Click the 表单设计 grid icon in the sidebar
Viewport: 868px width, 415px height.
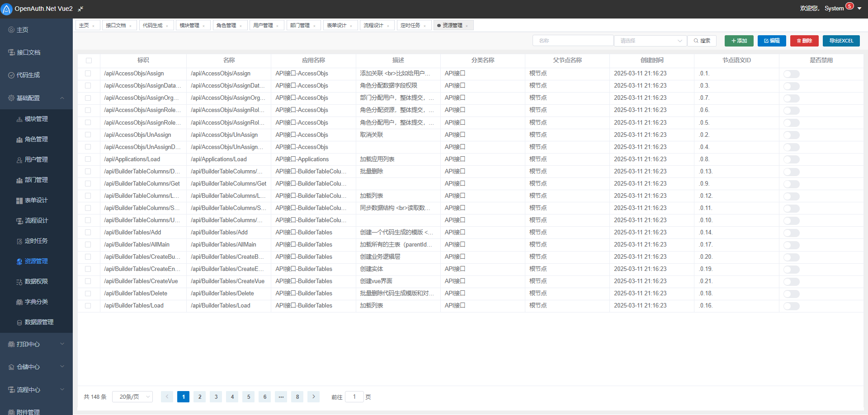(x=19, y=201)
